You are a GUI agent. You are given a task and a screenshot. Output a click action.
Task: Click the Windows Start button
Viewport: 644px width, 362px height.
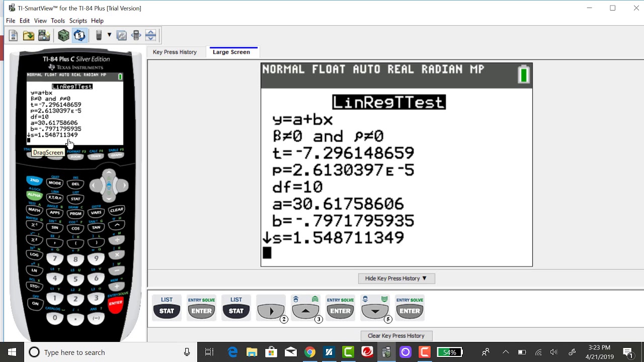pos(12,352)
